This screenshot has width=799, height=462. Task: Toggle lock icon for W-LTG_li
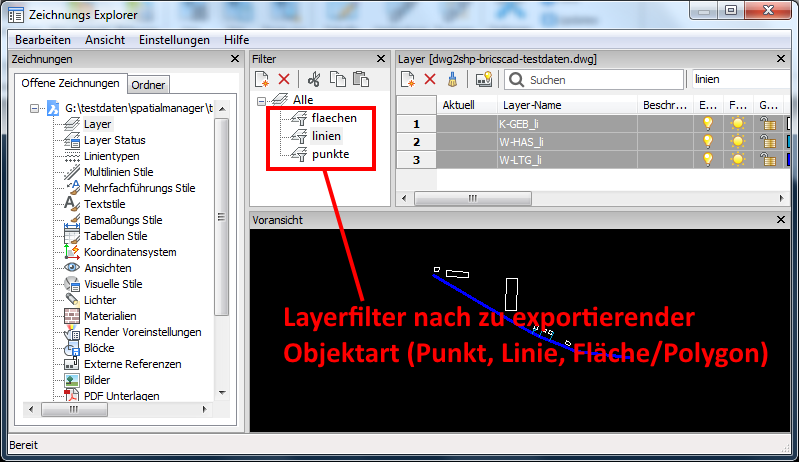(x=767, y=159)
